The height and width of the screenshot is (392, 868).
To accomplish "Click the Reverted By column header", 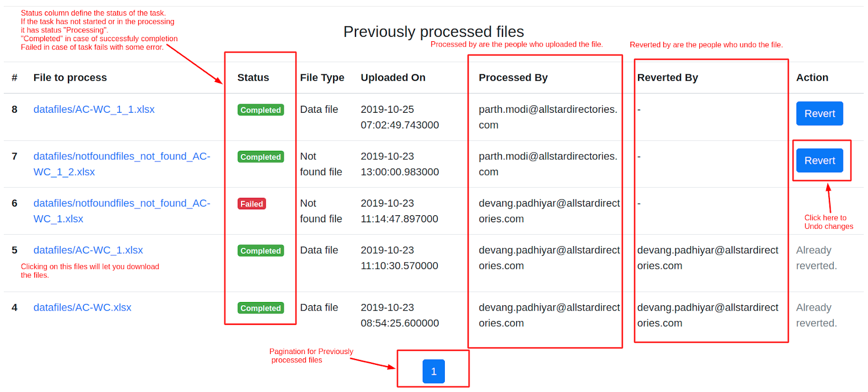I will (x=667, y=78).
